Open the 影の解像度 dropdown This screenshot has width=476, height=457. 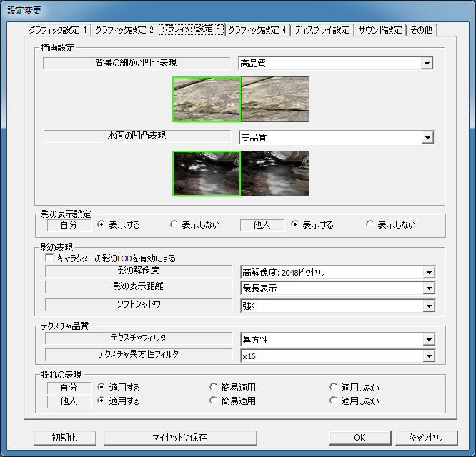427,272
